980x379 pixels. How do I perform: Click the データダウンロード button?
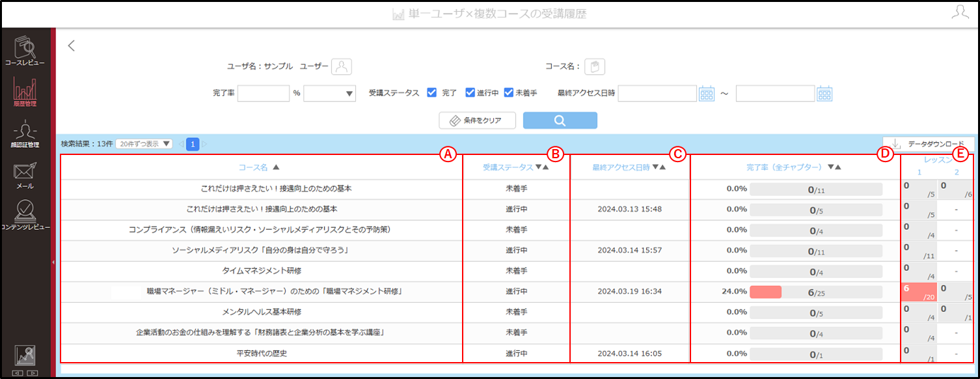click(929, 144)
